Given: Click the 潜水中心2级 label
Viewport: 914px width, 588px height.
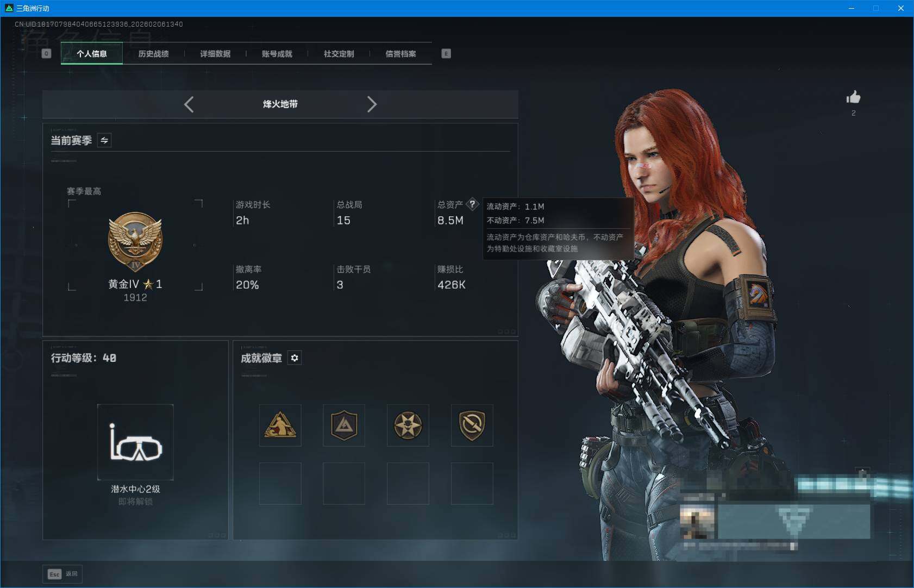Looking at the screenshot, I should (x=135, y=489).
